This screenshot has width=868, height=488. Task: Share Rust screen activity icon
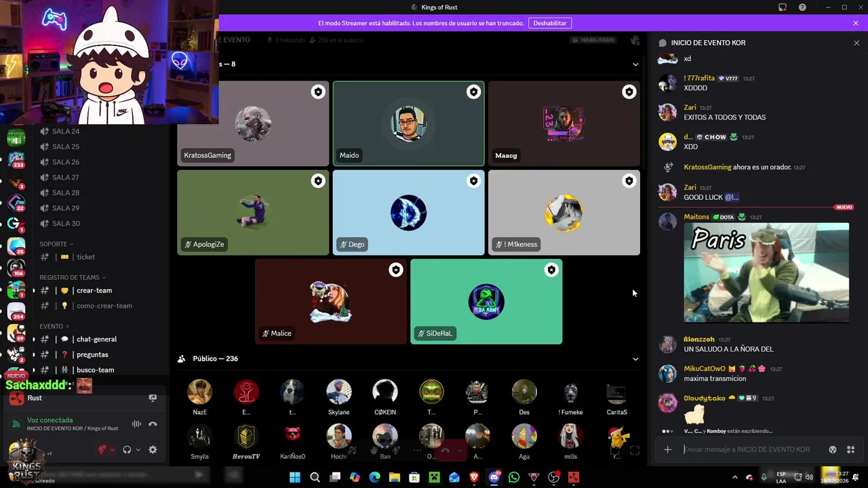click(x=153, y=399)
